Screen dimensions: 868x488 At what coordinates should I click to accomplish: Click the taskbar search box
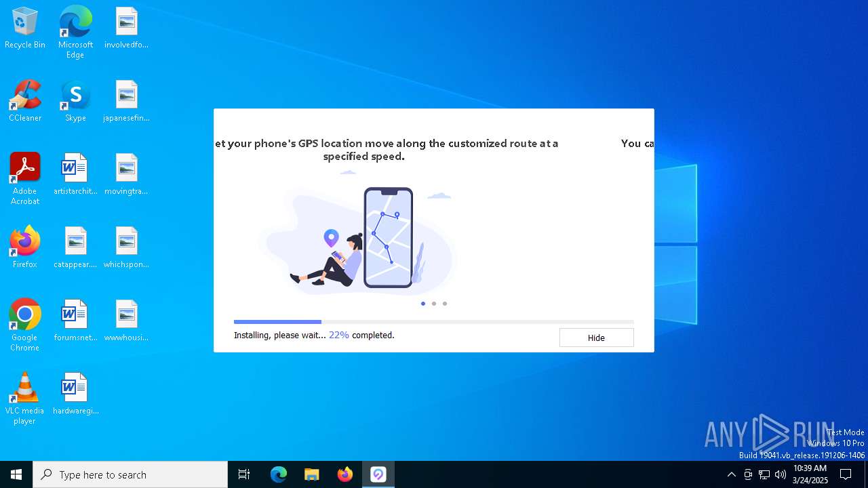[x=130, y=474]
